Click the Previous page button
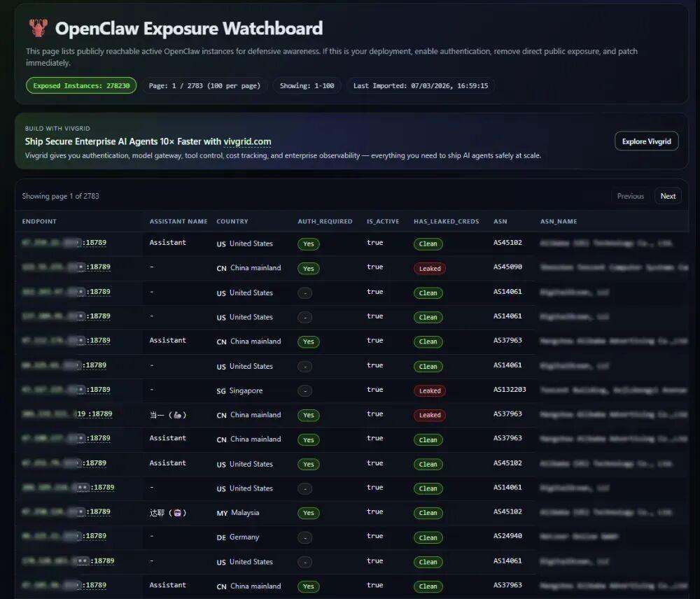 click(x=630, y=196)
